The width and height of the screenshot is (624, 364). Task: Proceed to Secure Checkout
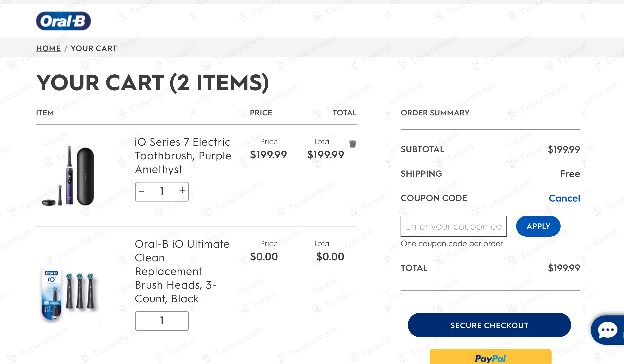(489, 325)
